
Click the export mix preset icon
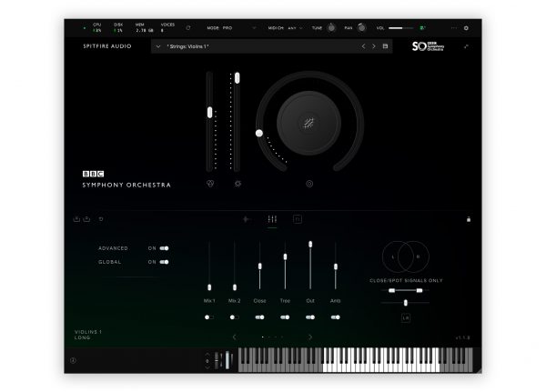(86, 219)
